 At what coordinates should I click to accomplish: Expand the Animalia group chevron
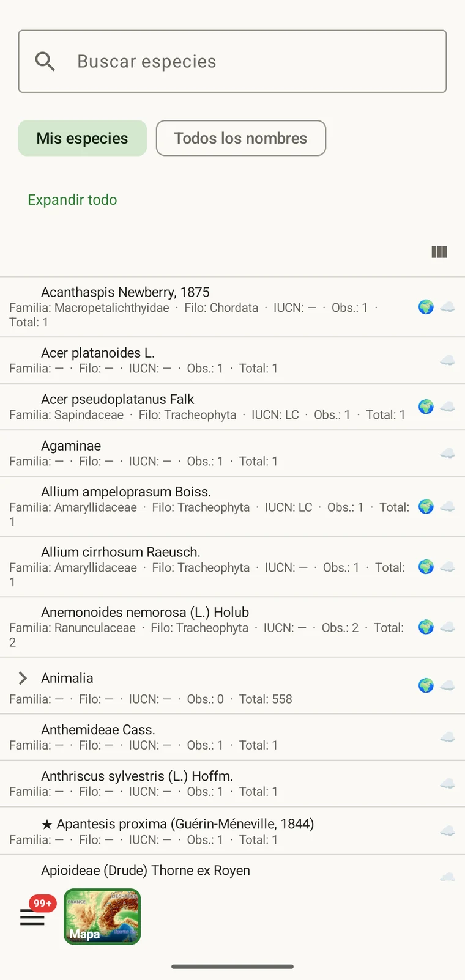(23, 678)
